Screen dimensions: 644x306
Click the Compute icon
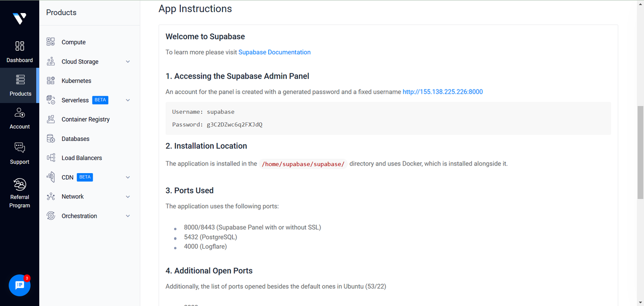coord(51,42)
